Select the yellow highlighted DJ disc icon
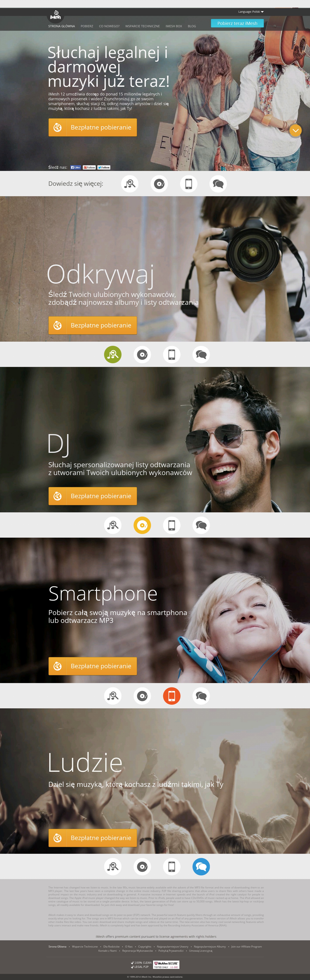The height and width of the screenshot is (980, 310). [x=142, y=525]
